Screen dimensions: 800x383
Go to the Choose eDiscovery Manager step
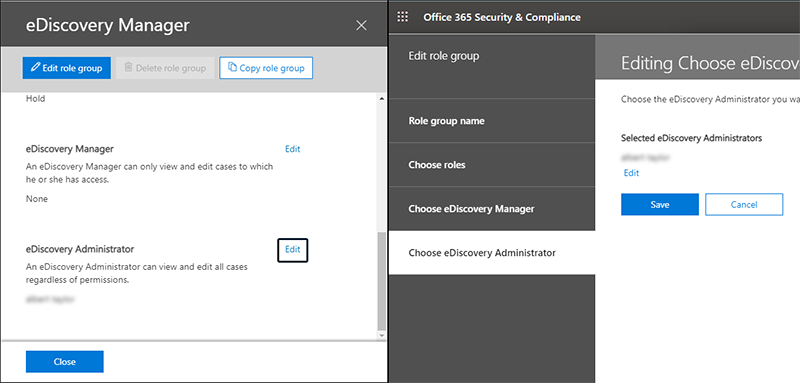click(492, 209)
